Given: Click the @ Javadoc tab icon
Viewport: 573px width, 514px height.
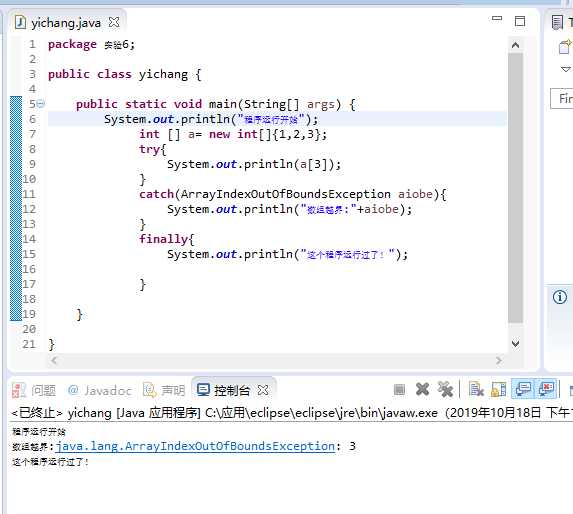Looking at the screenshot, I should [73, 389].
